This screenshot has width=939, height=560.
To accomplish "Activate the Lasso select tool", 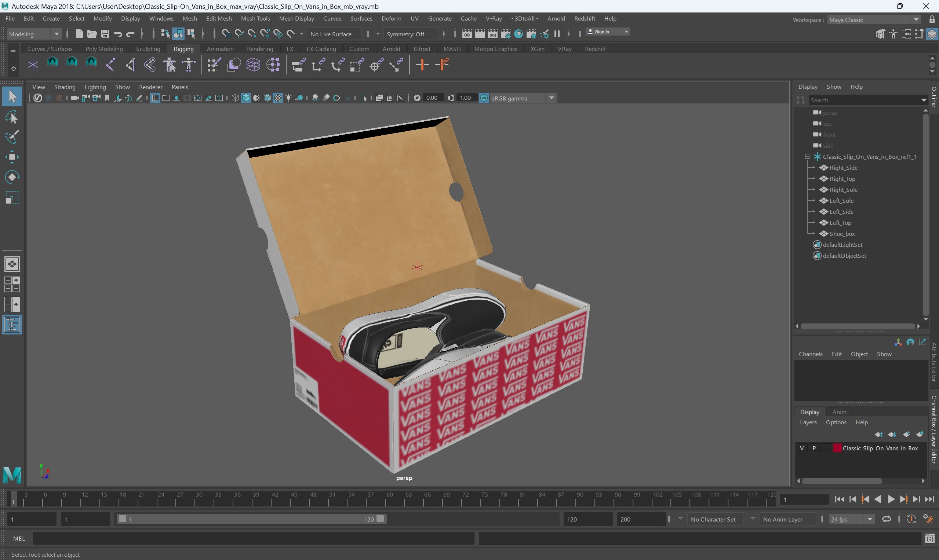I will pyautogui.click(x=12, y=117).
